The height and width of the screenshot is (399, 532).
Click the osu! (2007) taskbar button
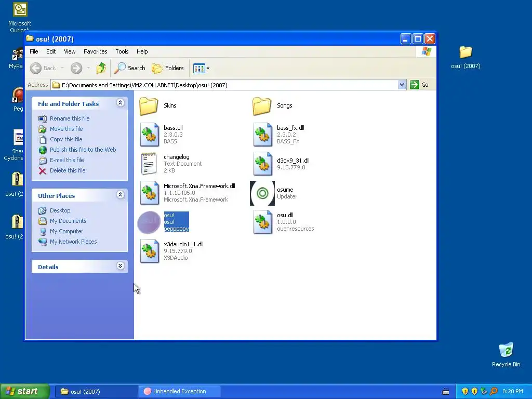[x=96, y=392]
